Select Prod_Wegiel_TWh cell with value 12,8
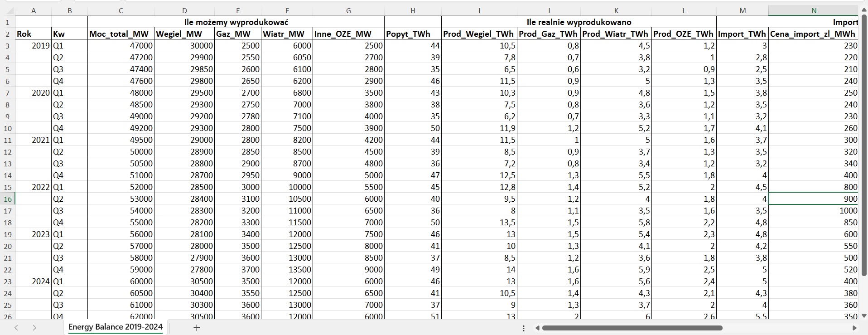This screenshot has height=335, width=868. point(479,187)
